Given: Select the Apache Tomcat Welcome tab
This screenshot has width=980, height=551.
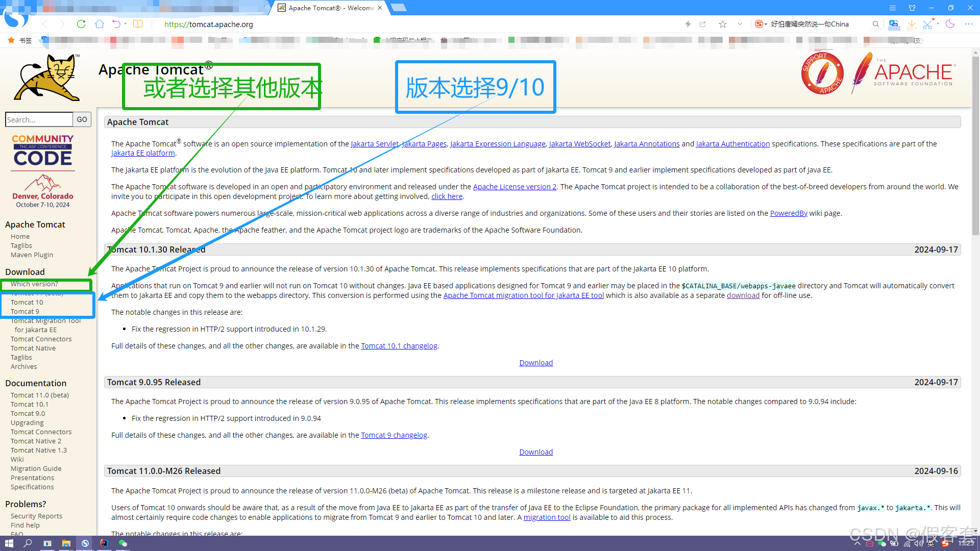Looking at the screenshot, I should point(330,8).
